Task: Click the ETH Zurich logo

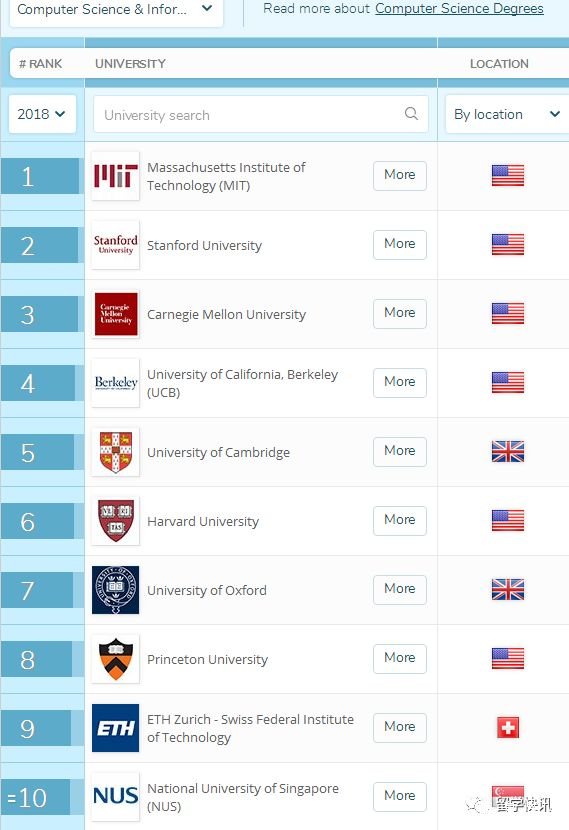Action: coord(115,728)
